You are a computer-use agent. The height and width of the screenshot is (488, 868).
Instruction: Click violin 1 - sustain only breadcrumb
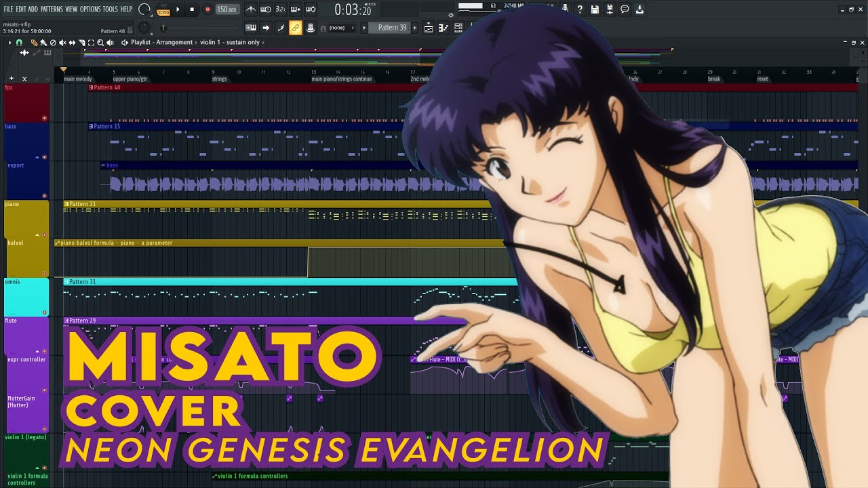(x=230, y=42)
